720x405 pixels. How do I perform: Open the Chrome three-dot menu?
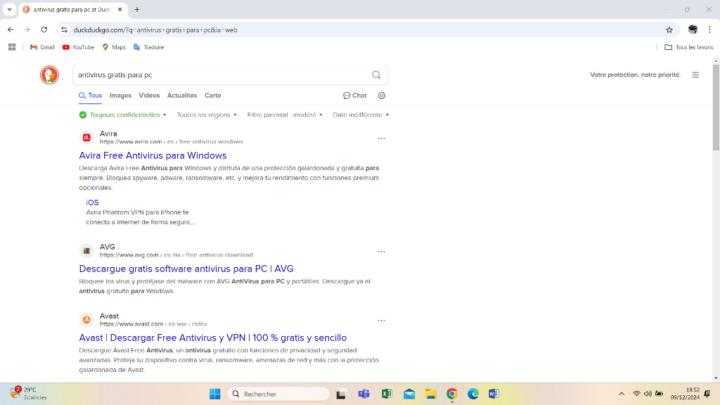coord(709,30)
